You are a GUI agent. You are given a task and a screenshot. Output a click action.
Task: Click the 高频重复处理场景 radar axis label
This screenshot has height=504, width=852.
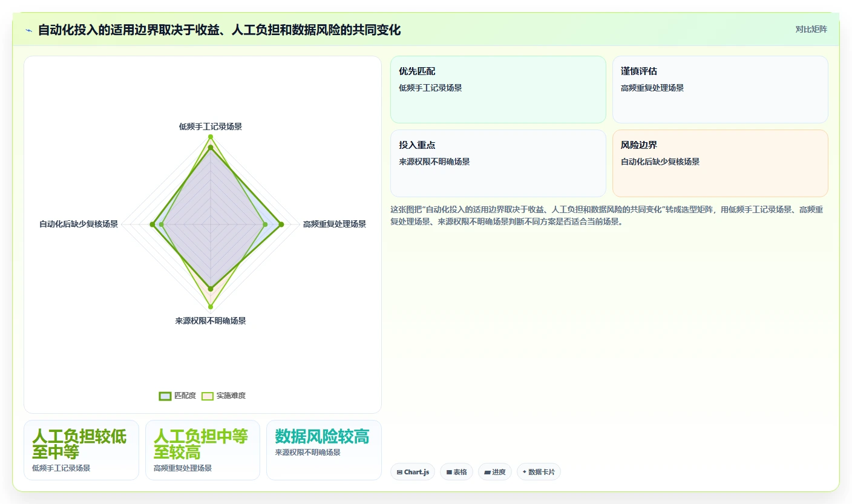tap(335, 224)
